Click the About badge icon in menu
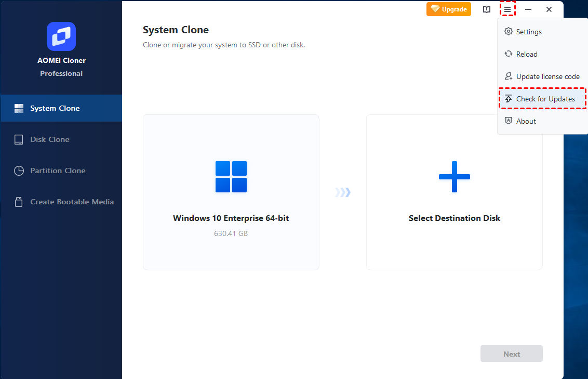 (x=509, y=121)
